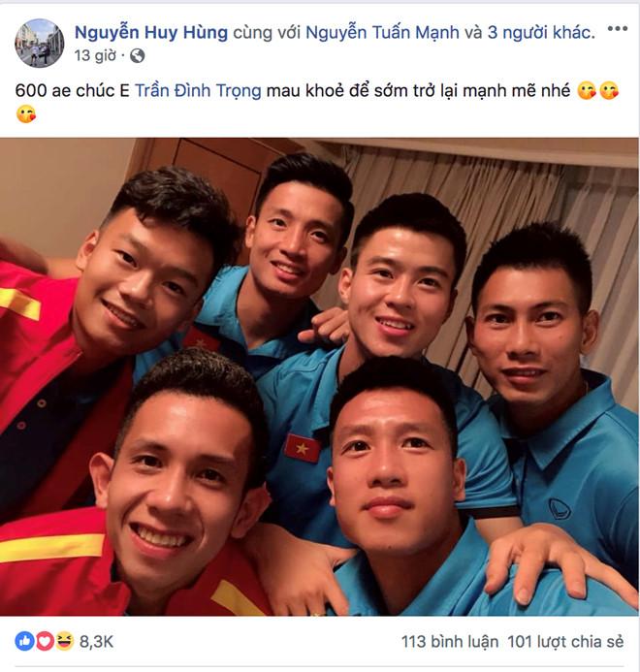Open Nguyễn Huy Hùng's profile picture
Screen dimensions: 640x672
pyautogui.click(x=40, y=43)
